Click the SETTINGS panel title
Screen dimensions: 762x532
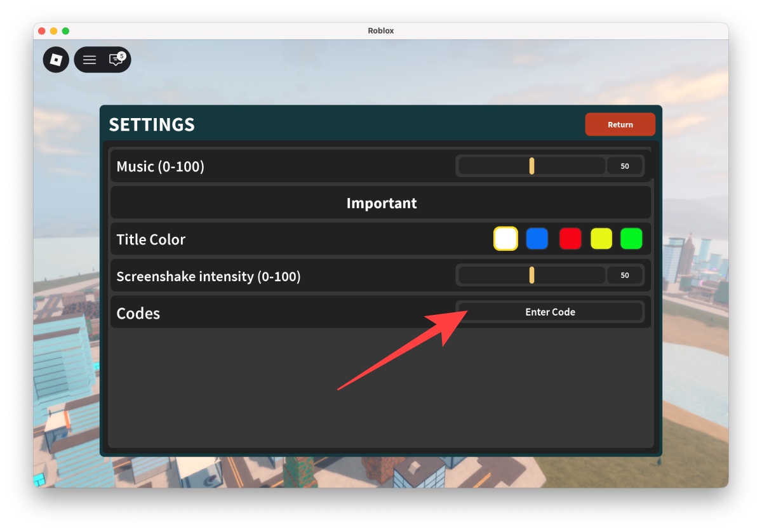(152, 124)
